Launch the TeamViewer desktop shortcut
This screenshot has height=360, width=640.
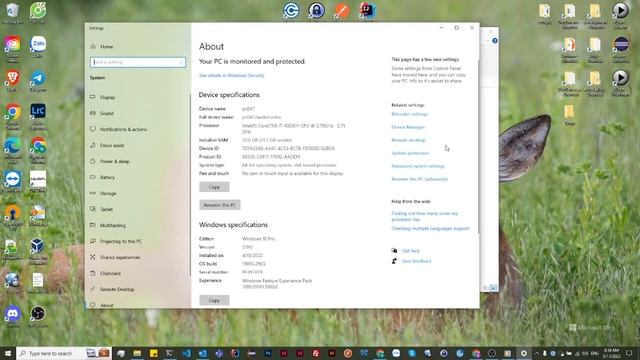click(x=12, y=182)
